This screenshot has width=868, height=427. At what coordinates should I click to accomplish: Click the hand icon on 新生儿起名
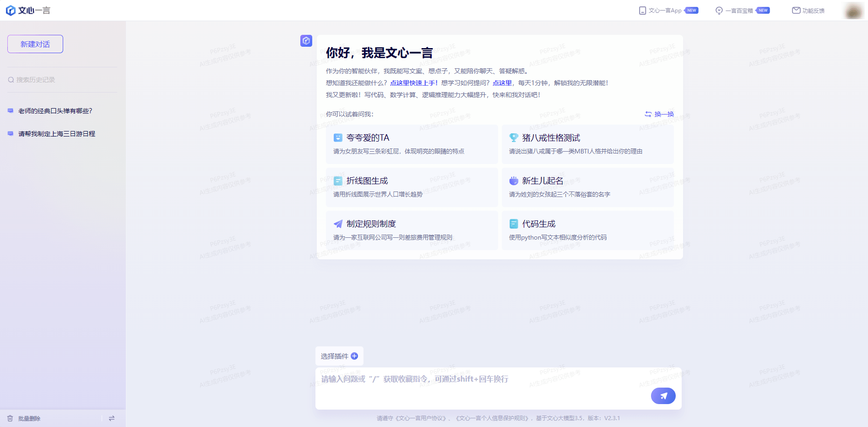click(x=514, y=181)
